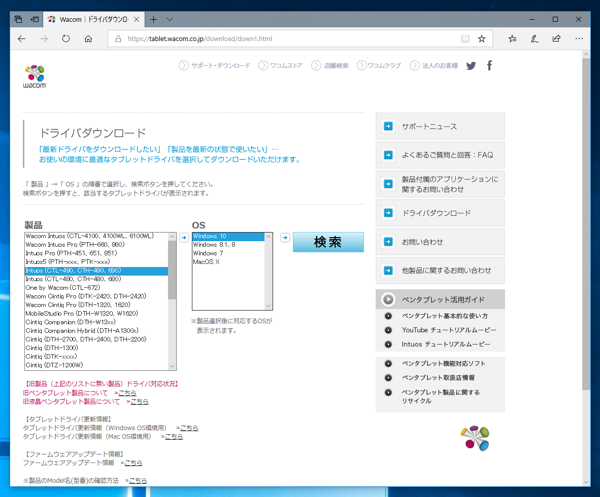Open YouTube チュートリアルムービー link
The height and width of the screenshot is (497, 600).
448,330
